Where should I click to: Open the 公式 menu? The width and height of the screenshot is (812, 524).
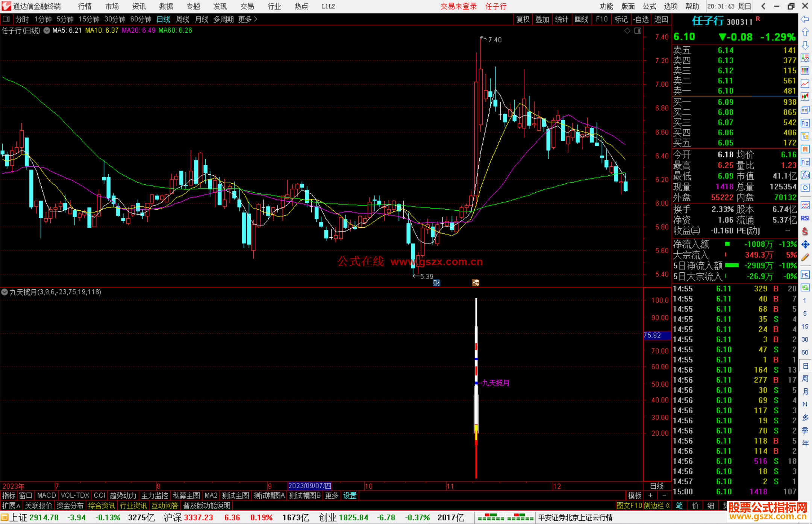tap(649, 6)
